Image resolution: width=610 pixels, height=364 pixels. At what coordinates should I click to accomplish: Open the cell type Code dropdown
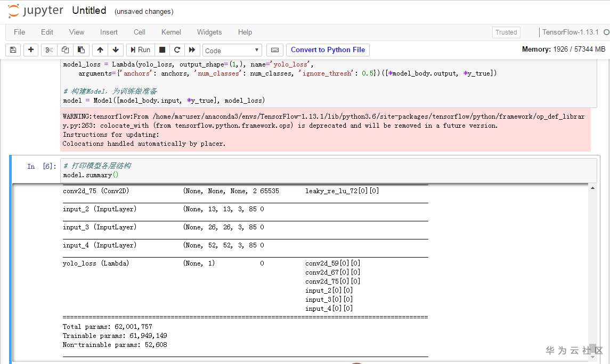[x=232, y=50]
